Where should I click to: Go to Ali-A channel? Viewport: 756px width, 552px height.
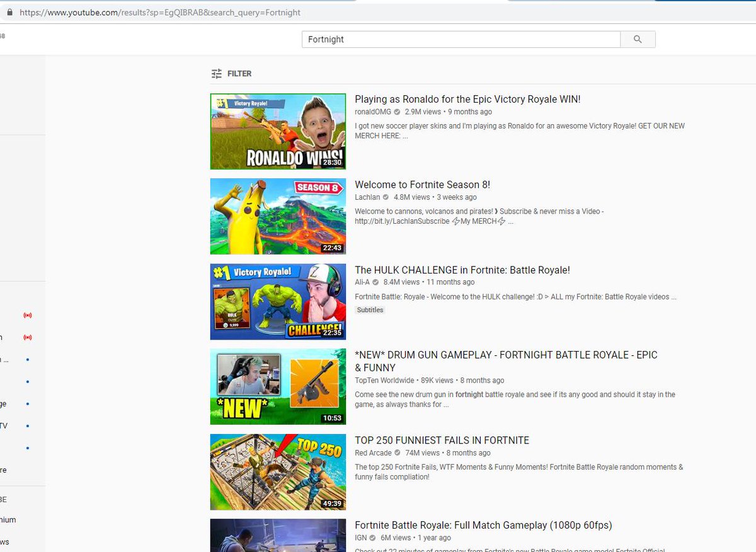(362, 282)
